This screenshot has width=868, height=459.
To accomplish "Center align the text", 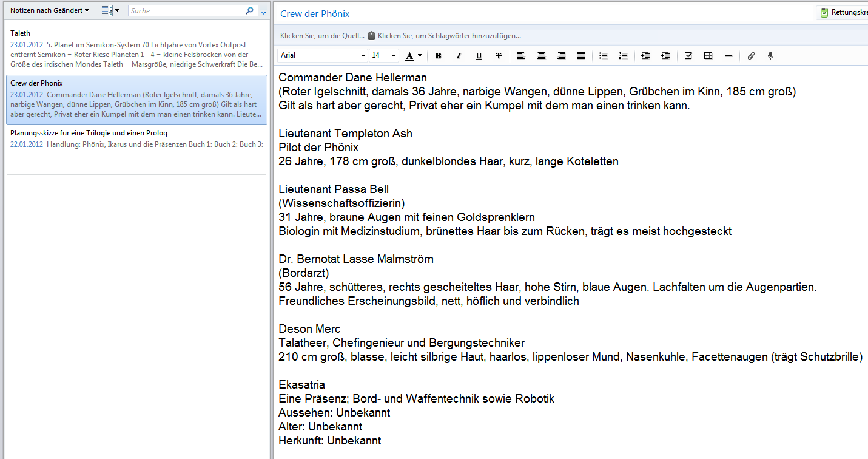I will 541,56.
